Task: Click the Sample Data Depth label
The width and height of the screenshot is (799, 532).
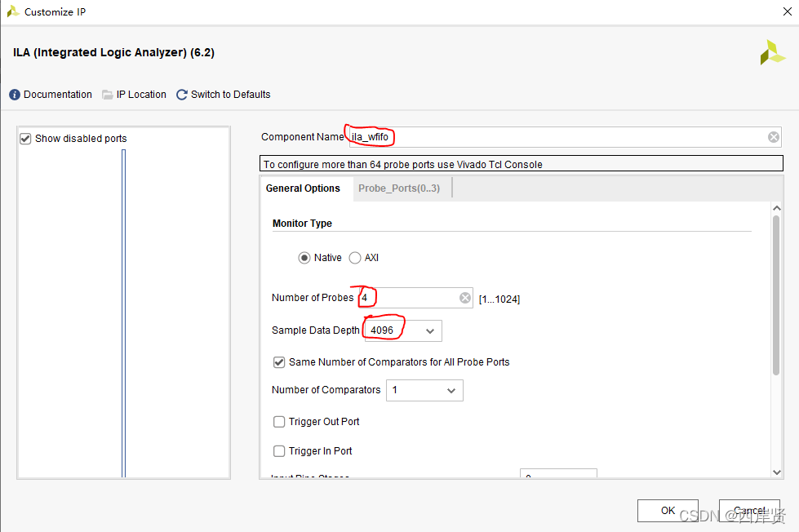Action: tap(315, 330)
